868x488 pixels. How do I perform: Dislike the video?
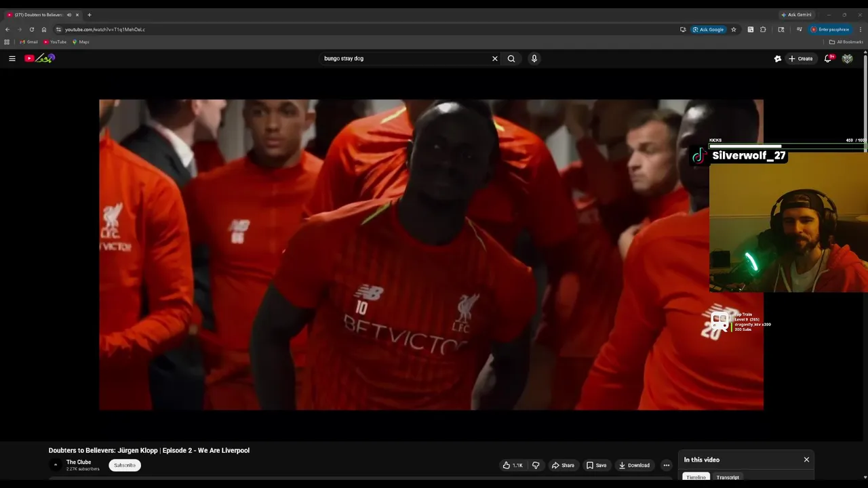pyautogui.click(x=536, y=465)
